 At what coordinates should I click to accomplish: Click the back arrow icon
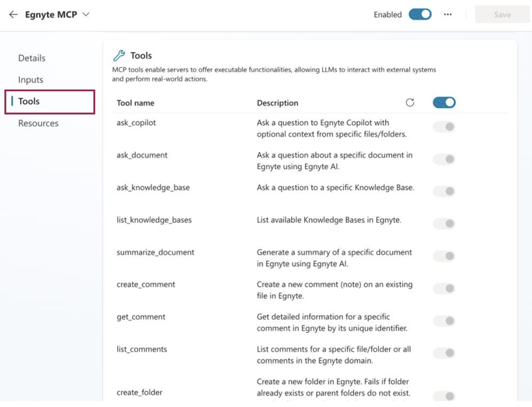pos(13,15)
